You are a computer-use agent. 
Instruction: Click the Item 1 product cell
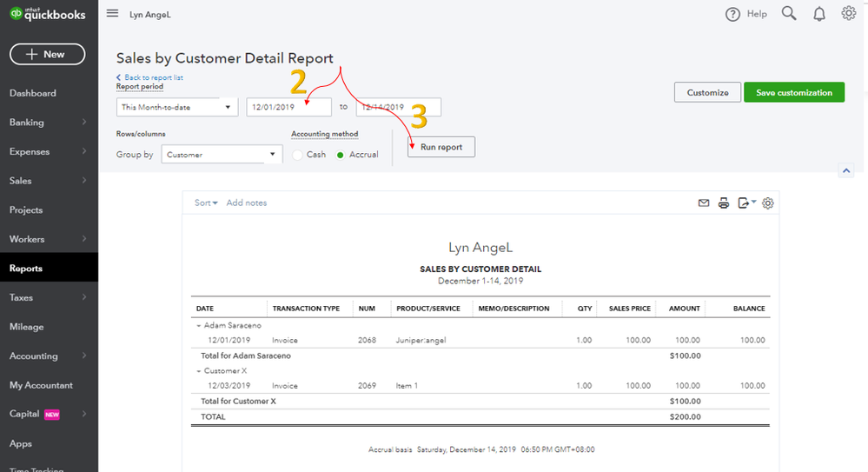[407, 386]
